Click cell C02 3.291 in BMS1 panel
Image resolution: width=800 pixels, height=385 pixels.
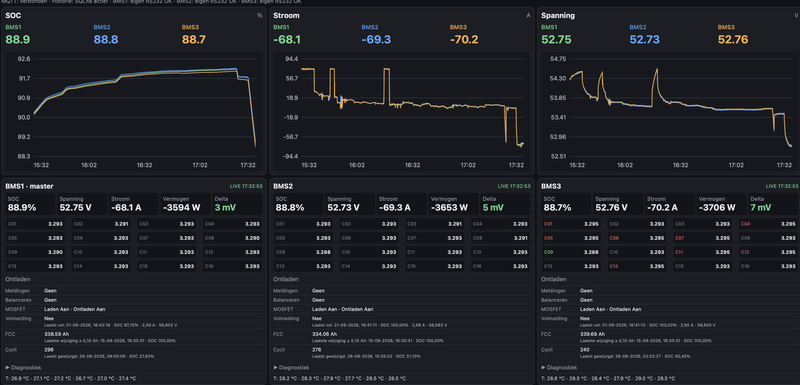(x=101, y=223)
